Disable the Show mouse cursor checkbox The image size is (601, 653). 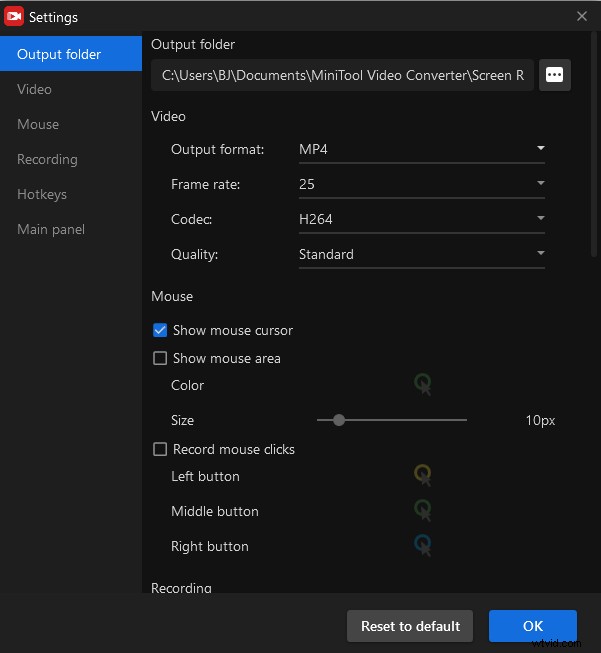click(x=160, y=330)
